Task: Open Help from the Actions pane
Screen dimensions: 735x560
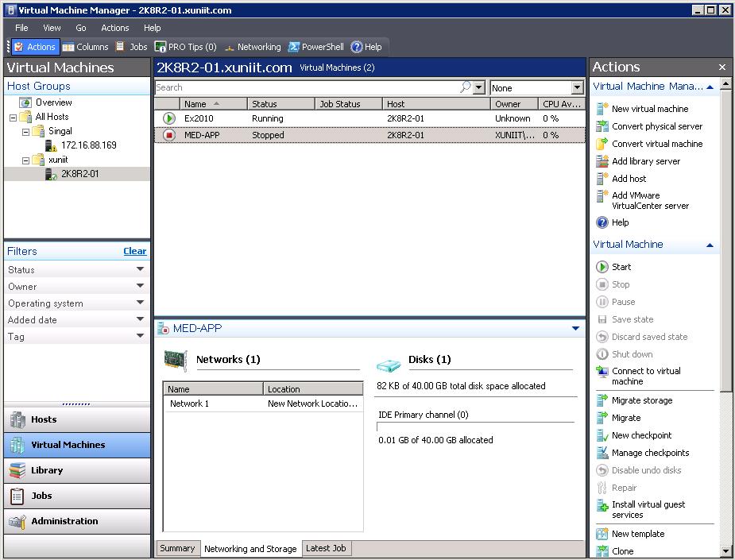Action: pos(612,222)
